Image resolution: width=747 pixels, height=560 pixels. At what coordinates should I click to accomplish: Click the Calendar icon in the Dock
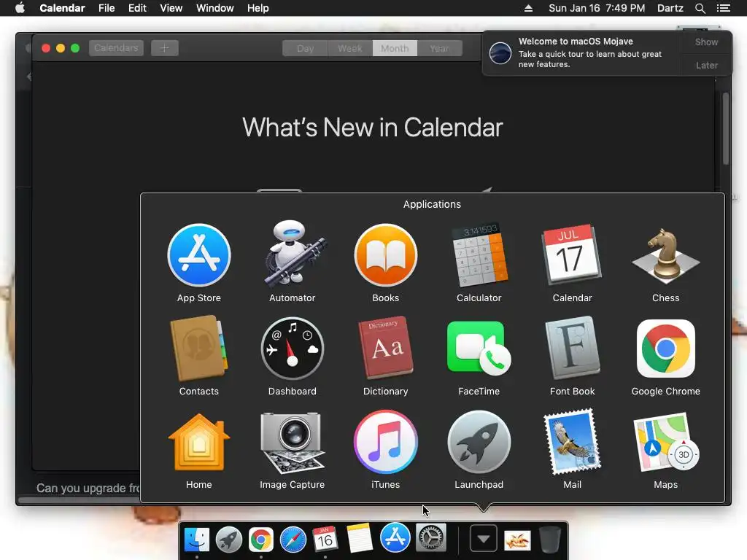tap(325, 539)
